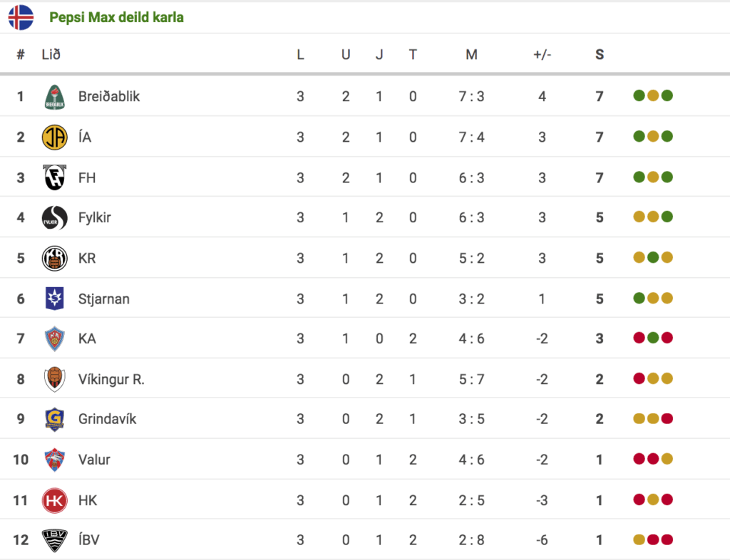730x560 pixels.
Task: Select the Fylkir club logo
Action: tap(54, 218)
